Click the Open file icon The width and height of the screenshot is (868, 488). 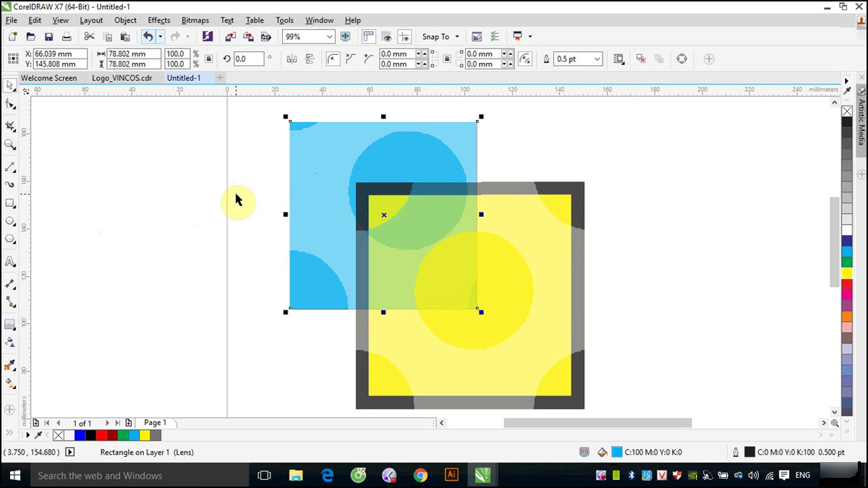(x=30, y=36)
